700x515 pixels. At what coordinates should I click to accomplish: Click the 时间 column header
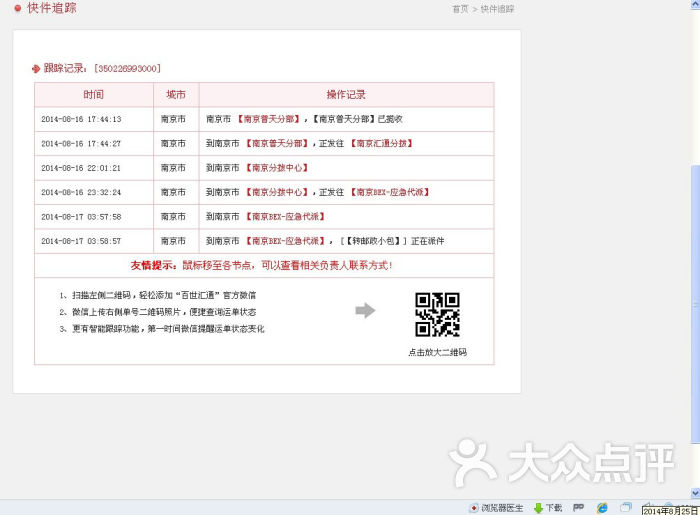pos(94,95)
